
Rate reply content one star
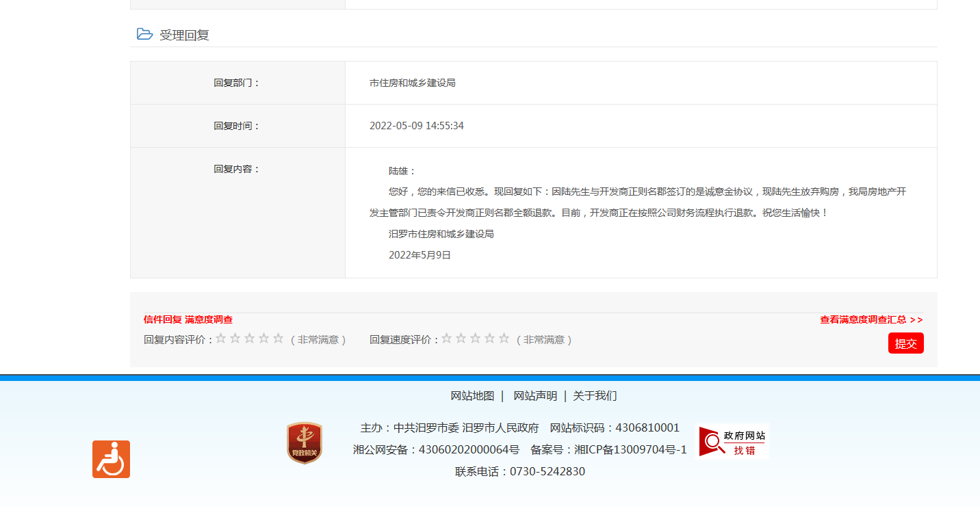[221, 339]
